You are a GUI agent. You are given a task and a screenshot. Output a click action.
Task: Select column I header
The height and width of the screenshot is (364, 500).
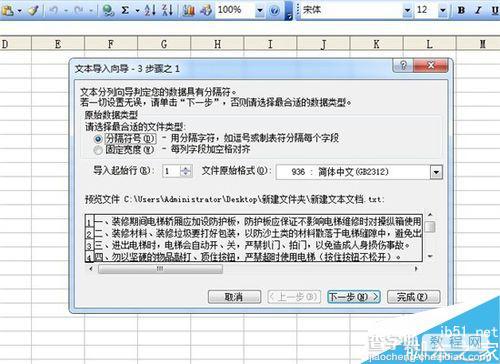coord(270,44)
